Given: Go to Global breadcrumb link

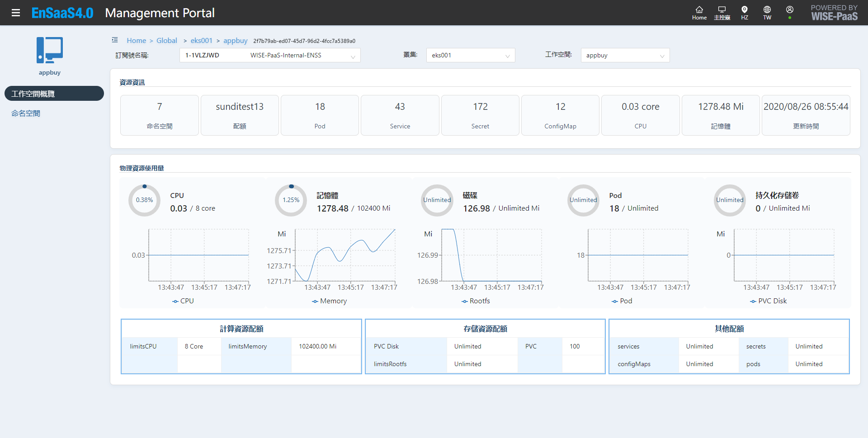Looking at the screenshot, I should [x=167, y=40].
